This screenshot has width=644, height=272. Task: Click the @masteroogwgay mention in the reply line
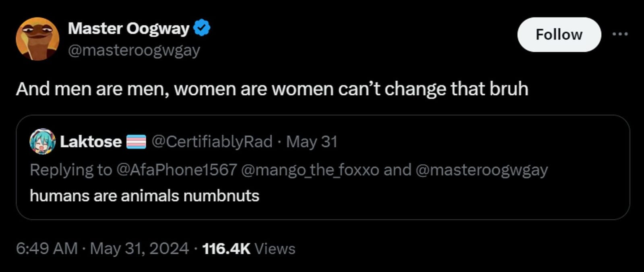481,170
